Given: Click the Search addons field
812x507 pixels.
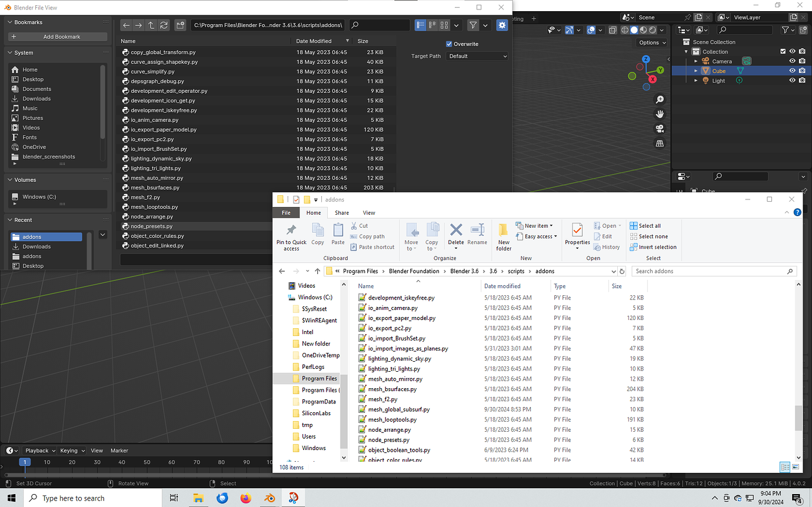Looking at the screenshot, I should click(714, 271).
